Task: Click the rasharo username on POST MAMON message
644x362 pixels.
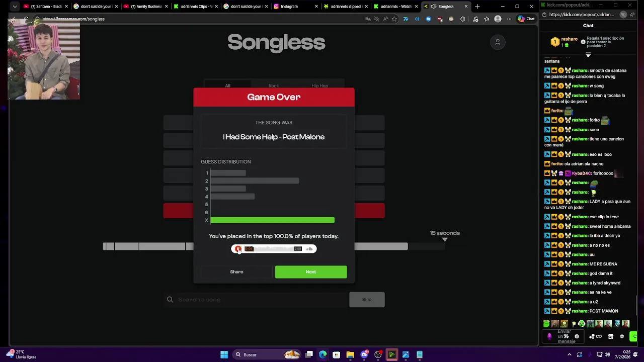Action: (x=580, y=311)
